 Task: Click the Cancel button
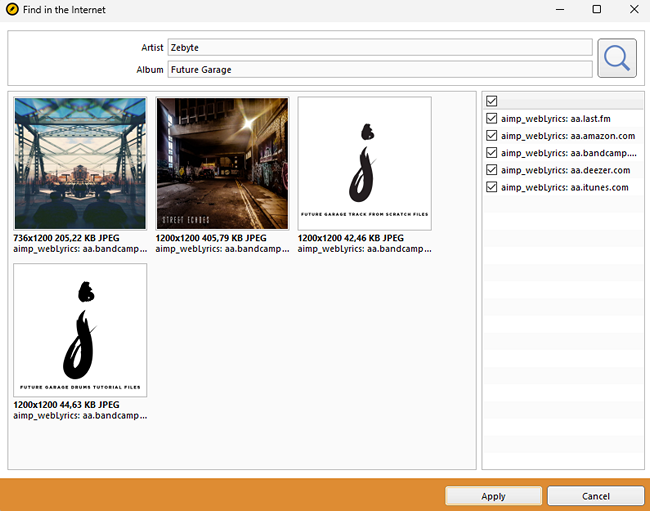click(x=596, y=496)
